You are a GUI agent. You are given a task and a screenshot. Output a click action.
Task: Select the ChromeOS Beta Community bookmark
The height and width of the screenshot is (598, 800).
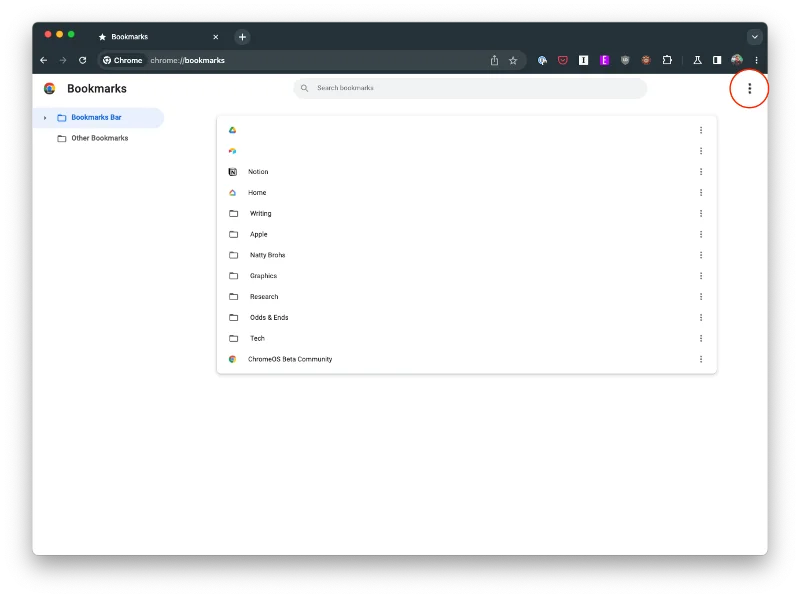point(290,359)
